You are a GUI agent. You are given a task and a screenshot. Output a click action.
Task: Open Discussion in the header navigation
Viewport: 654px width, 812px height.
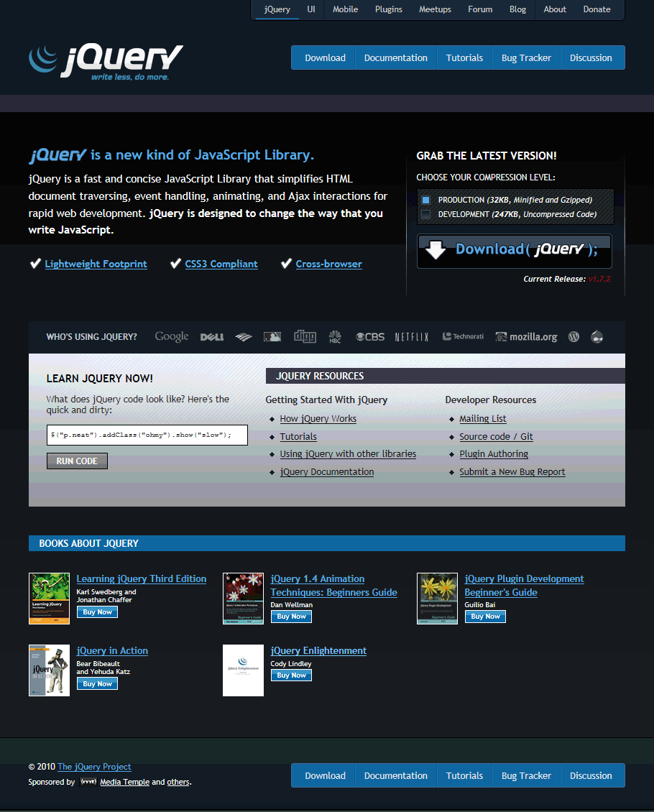pyautogui.click(x=591, y=57)
